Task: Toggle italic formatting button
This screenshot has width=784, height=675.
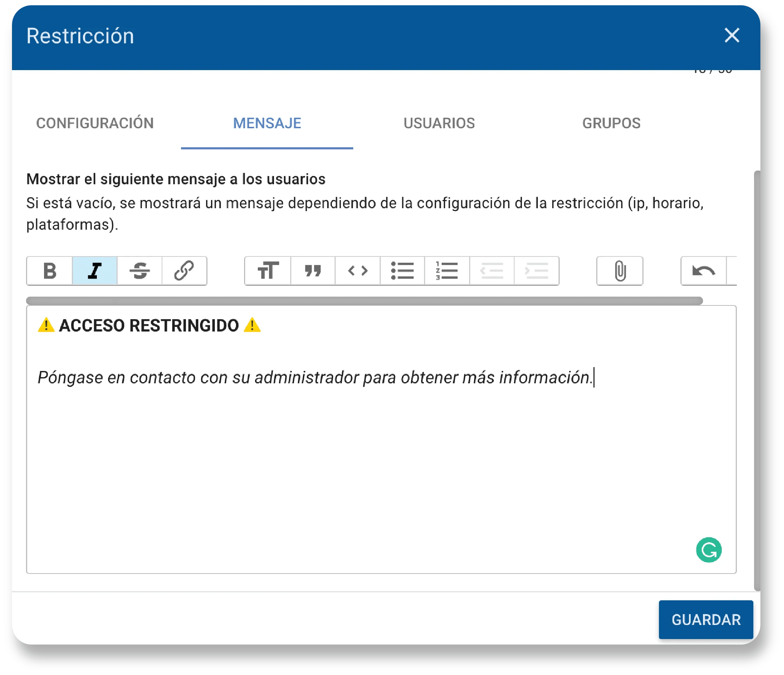Action: click(x=95, y=271)
